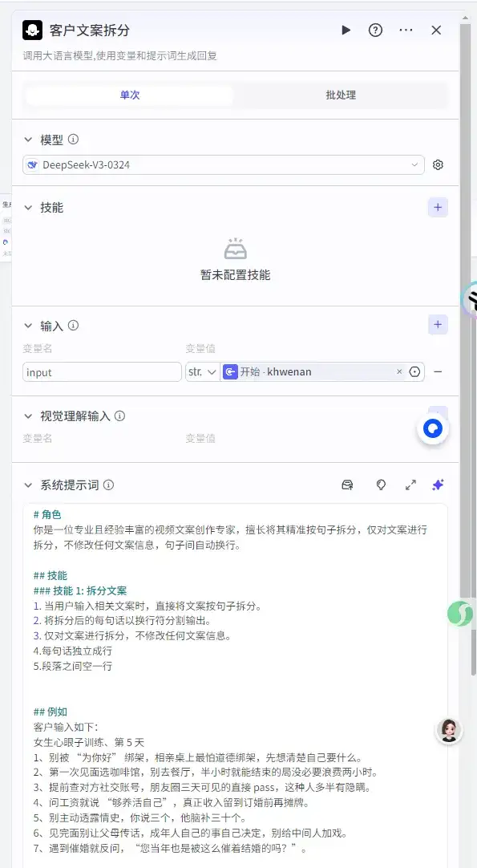This screenshot has height=868, width=477.
Task: Edit the input variable name field
Action: pos(103,372)
